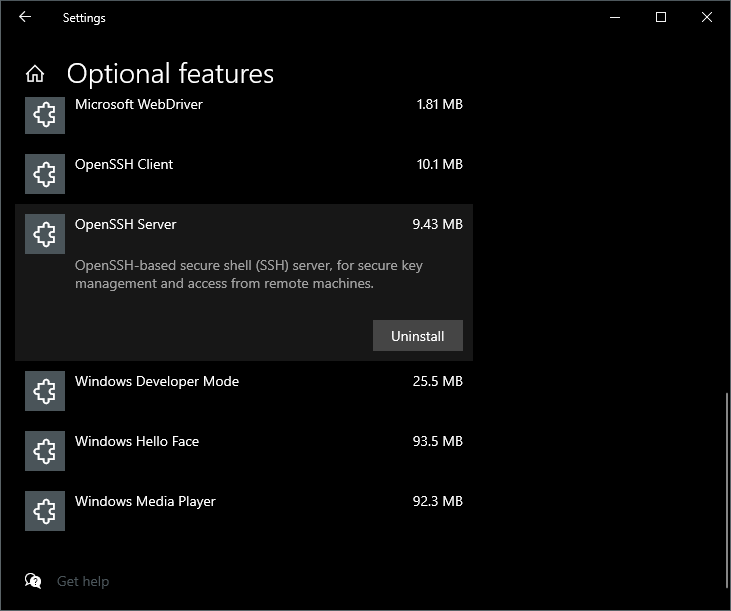
Task: Click the Settings window title text
Action: coord(84,18)
